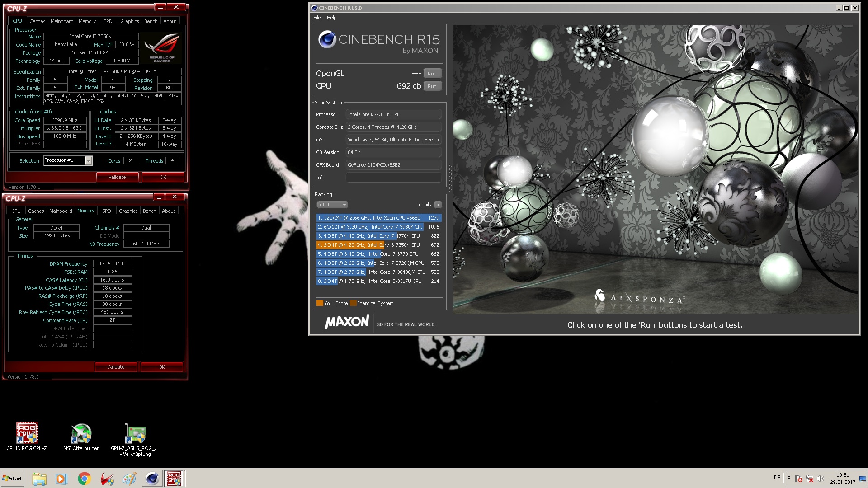
Task: Open About tab in top CPU-Z window
Action: (x=170, y=21)
